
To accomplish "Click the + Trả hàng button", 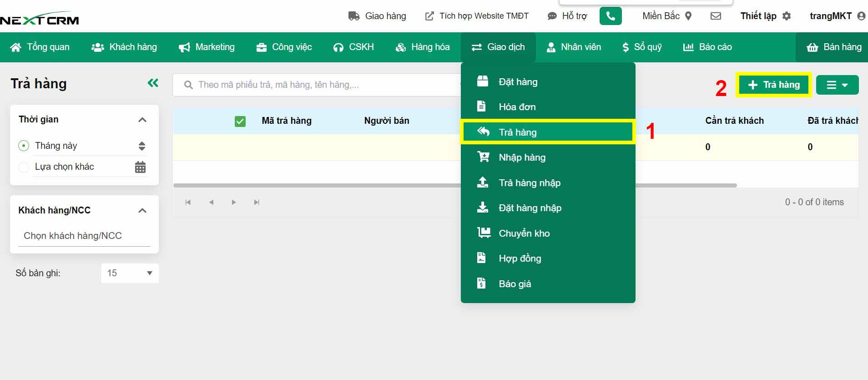I will coord(773,85).
